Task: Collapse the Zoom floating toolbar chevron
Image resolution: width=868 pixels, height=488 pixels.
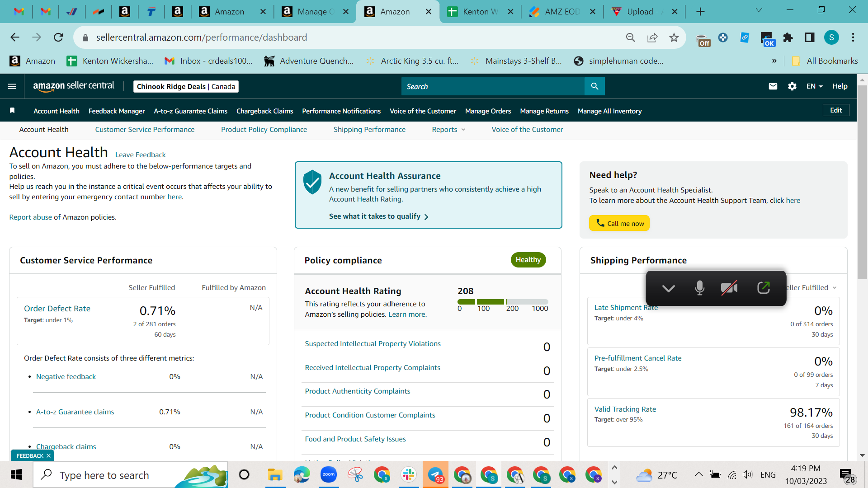Action: click(668, 288)
